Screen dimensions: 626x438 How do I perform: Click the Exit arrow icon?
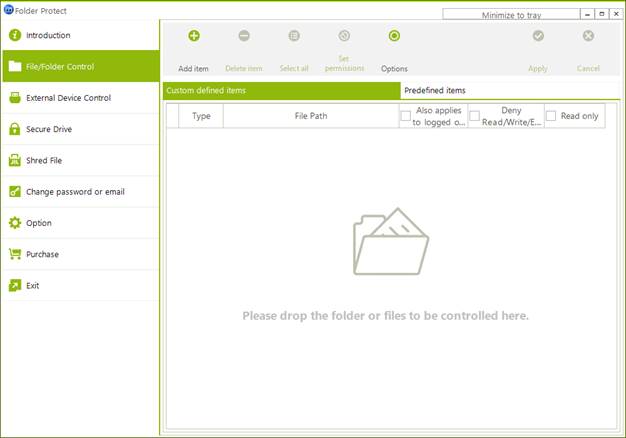tap(15, 285)
